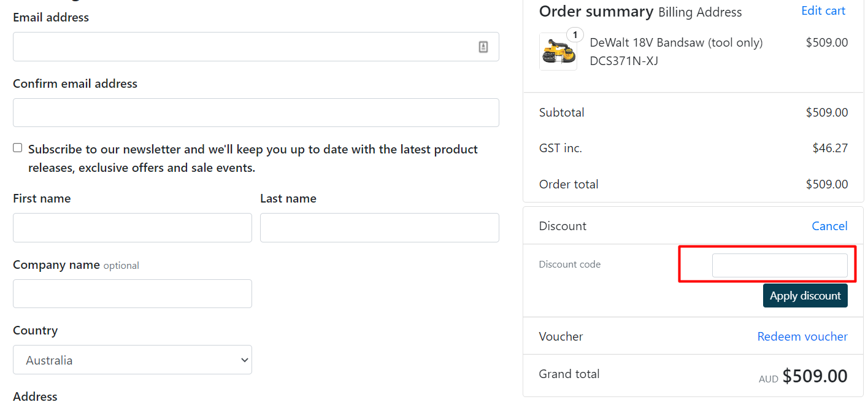Click the optional Company name field
868x402 pixels.
pos(132,294)
